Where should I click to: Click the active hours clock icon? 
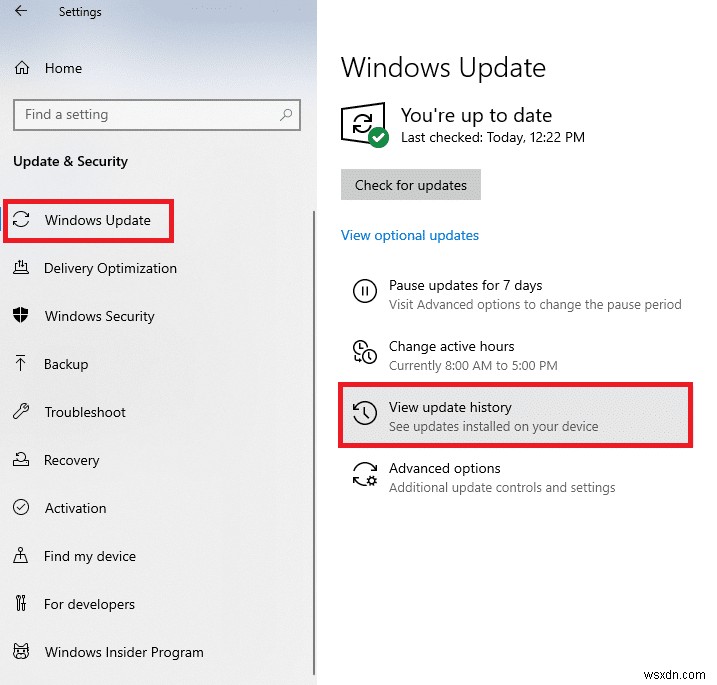pyautogui.click(x=364, y=352)
